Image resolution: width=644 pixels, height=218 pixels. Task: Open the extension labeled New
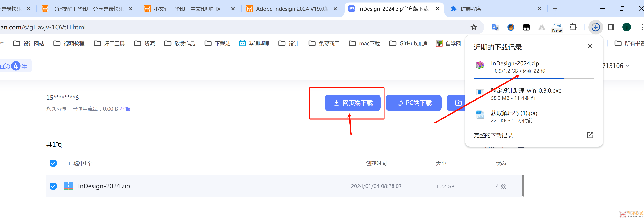[x=557, y=28]
